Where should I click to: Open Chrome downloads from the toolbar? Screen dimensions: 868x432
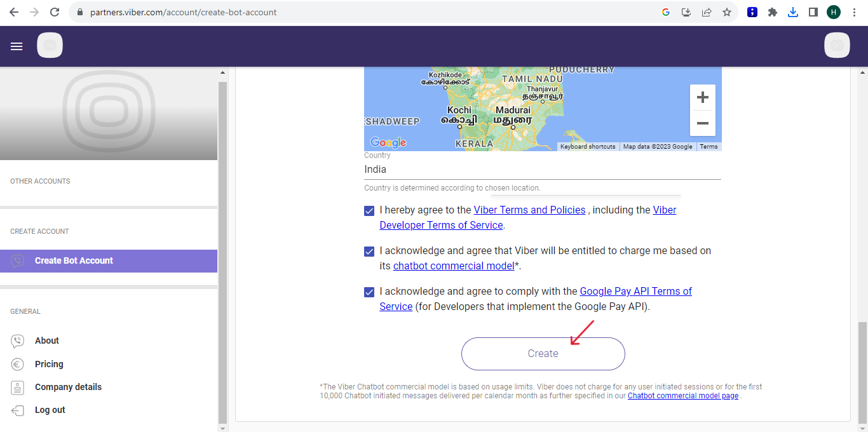(x=792, y=11)
